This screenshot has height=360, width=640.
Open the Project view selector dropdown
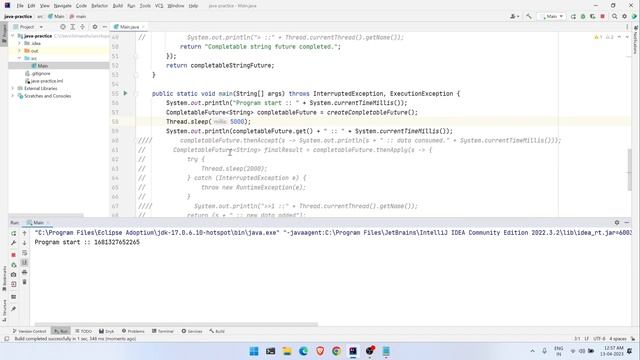[x=28, y=27]
